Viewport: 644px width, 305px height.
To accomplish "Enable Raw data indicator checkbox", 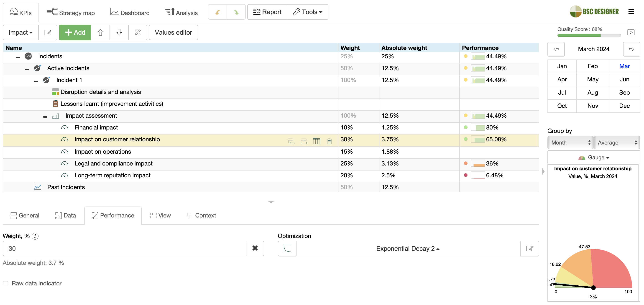I will tap(6, 284).
